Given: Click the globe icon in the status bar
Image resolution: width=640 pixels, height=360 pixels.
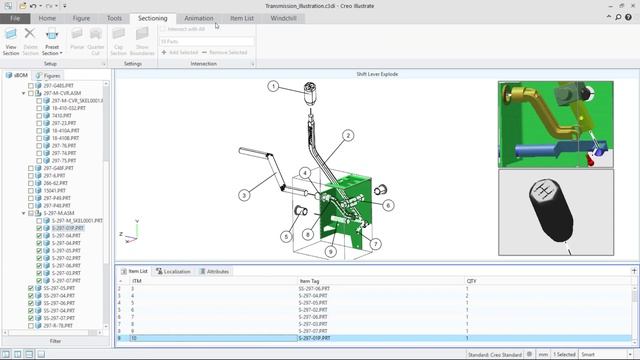Looking at the screenshot, I should 529,354.
